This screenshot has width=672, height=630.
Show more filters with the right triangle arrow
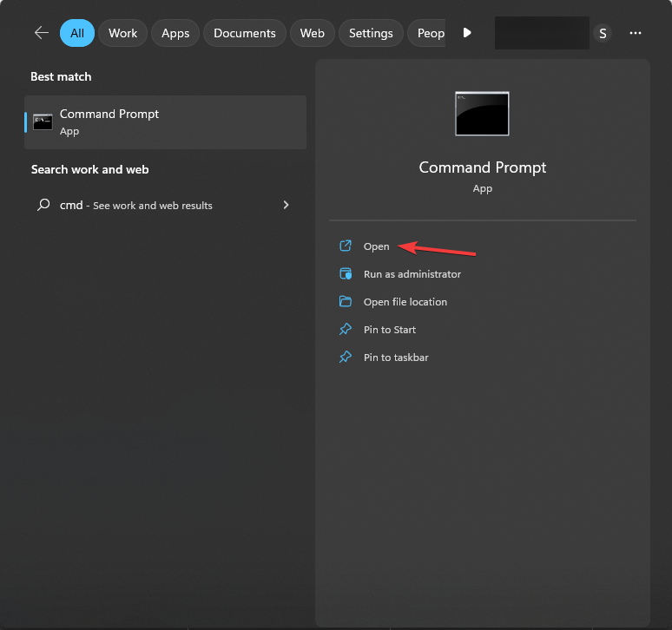[467, 33]
